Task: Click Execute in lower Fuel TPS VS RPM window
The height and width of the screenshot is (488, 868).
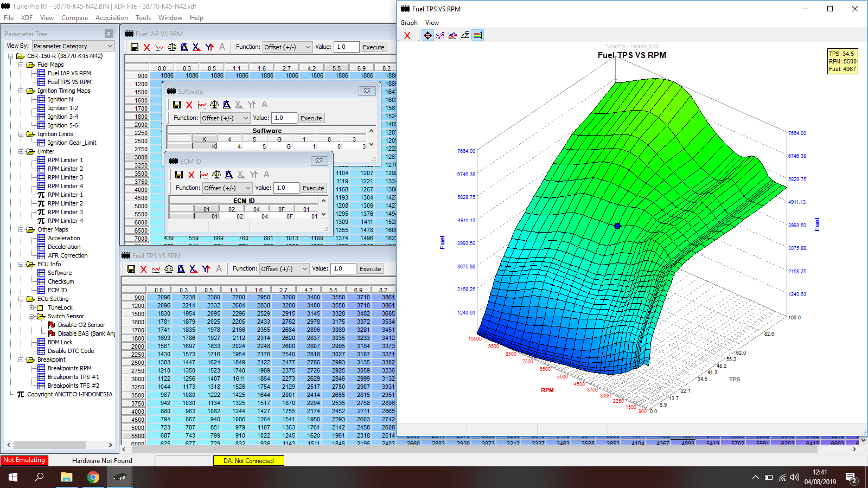Action: point(370,269)
